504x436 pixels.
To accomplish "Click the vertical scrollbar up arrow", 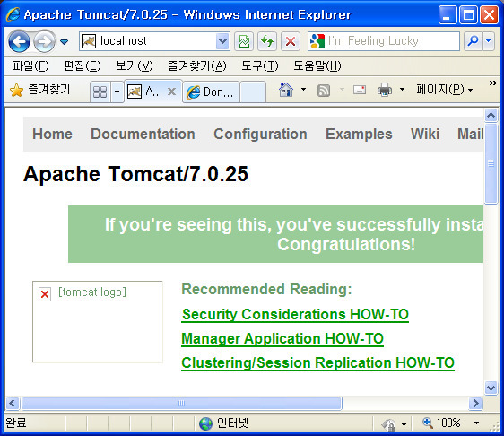I will point(491,115).
